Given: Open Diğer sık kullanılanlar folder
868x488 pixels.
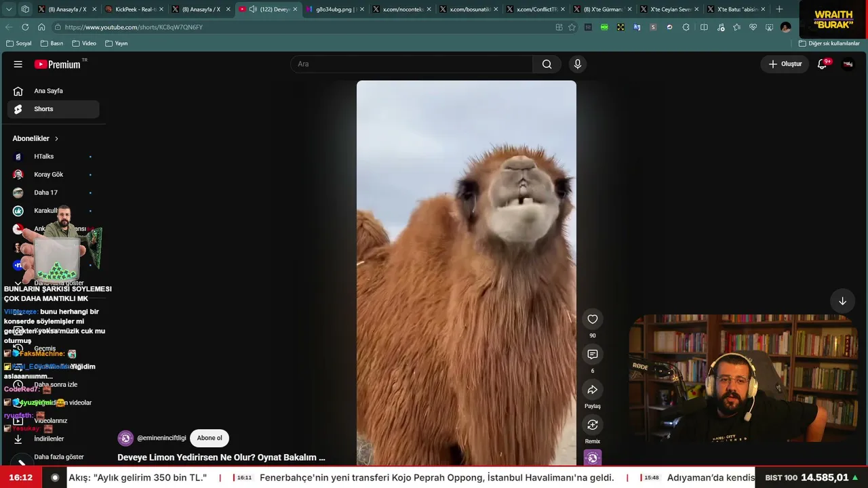Looking at the screenshot, I should pyautogui.click(x=829, y=43).
